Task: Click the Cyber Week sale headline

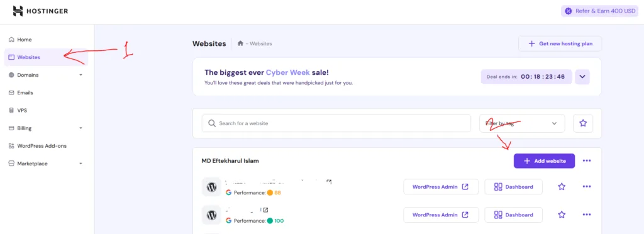Action: pos(267,73)
